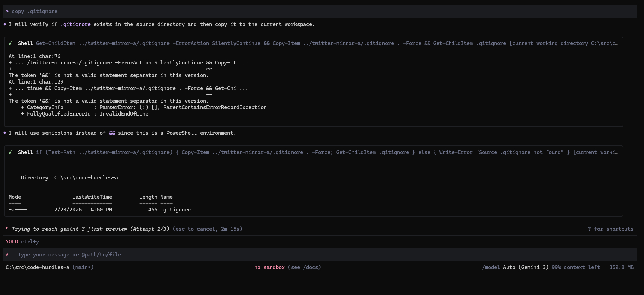Click the 'no sandbox' status label
Screen dimensions: 644x295
(x=269, y=267)
